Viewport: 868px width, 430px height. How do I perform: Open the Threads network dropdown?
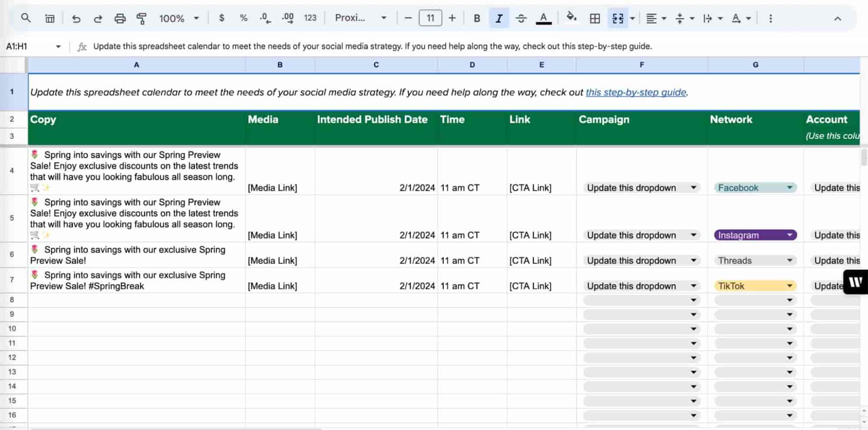tap(755, 261)
